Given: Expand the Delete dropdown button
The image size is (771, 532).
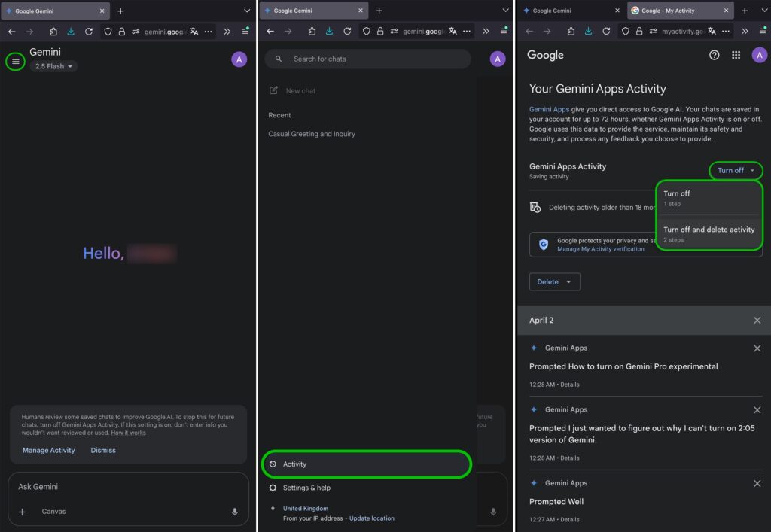Looking at the screenshot, I should tap(554, 282).
